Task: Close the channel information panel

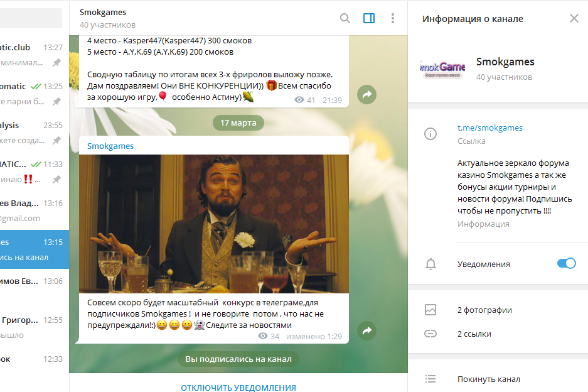Action: (x=574, y=18)
